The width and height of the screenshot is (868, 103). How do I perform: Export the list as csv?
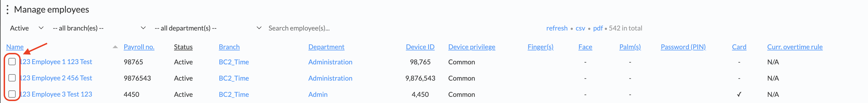(x=580, y=28)
